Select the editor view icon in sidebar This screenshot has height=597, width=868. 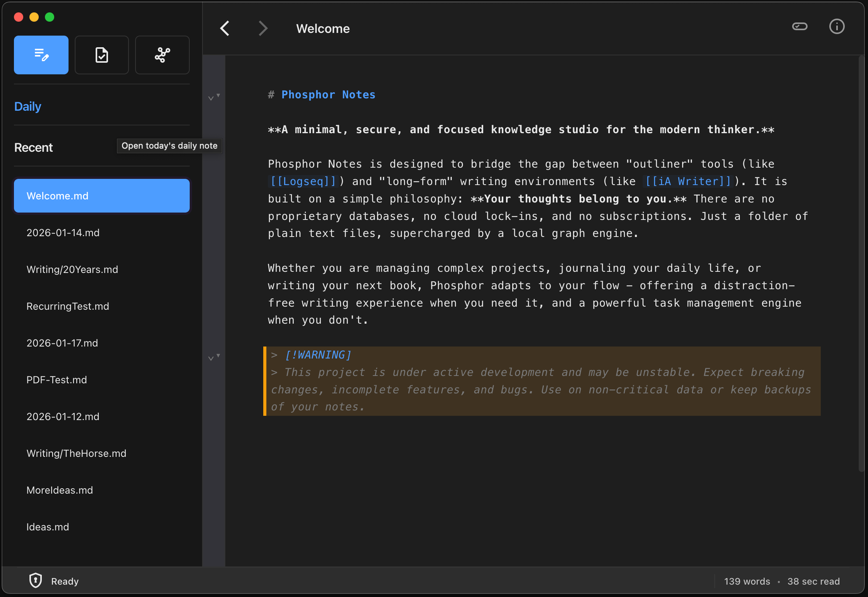pos(41,55)
